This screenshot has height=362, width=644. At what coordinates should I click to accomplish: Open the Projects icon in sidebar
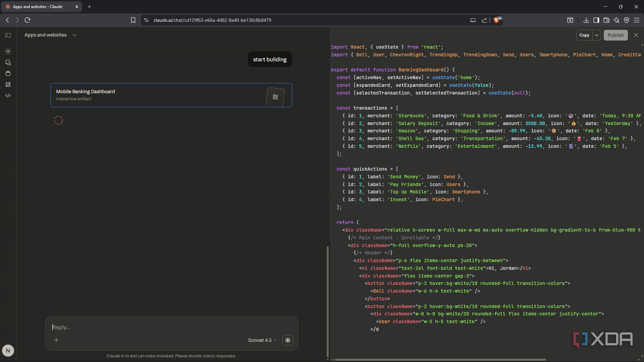tap(8, 73)
